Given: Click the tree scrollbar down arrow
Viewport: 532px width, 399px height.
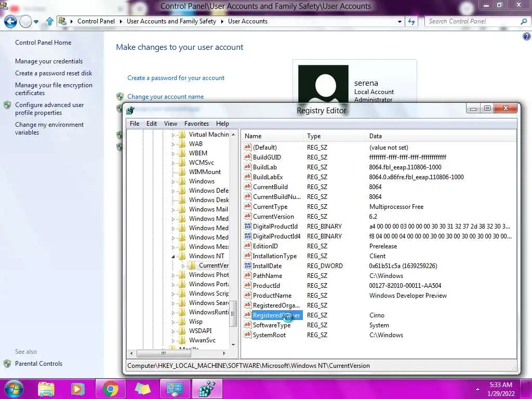Looking at the screenshot, I should point(233,345).
